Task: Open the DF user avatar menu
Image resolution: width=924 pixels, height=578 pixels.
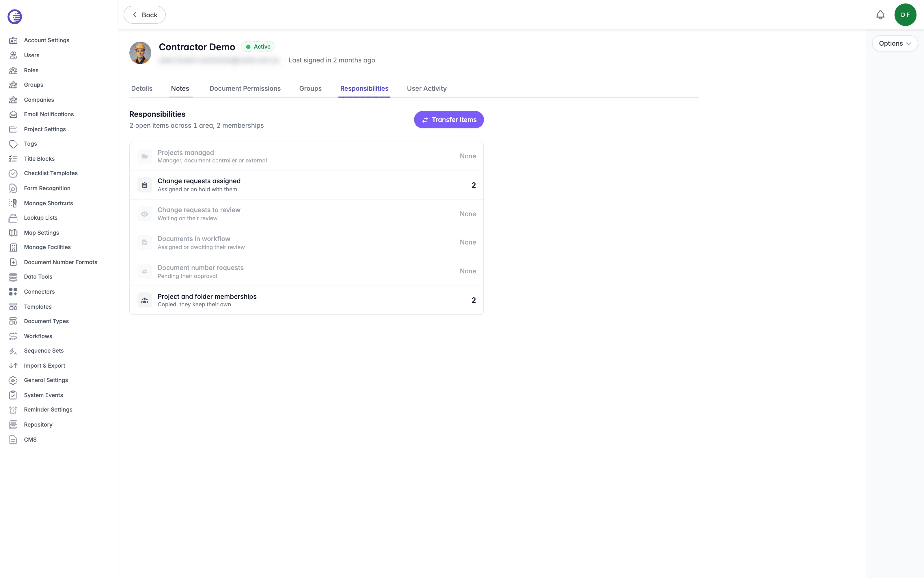Action: pos(905,15)
